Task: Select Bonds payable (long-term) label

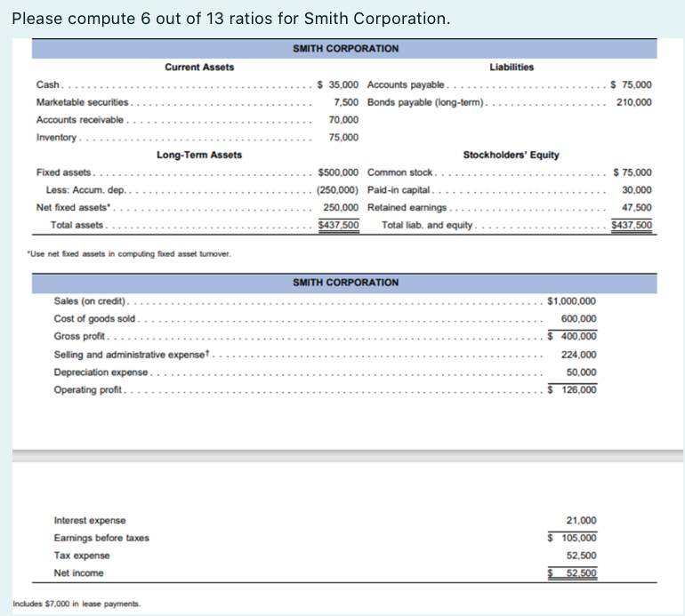Action: point(425,102)
